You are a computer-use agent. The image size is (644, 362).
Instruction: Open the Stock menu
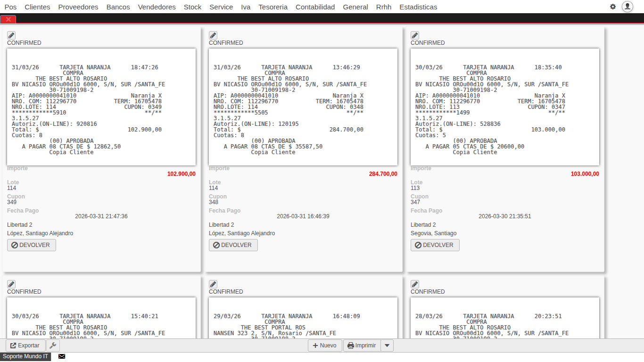click(x=192, y=7)
